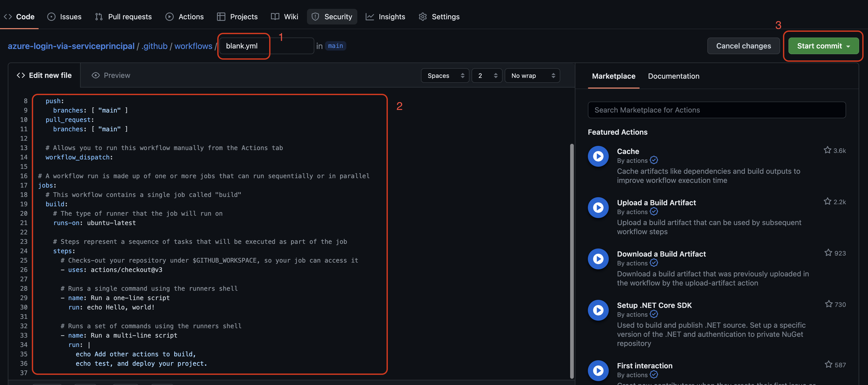Open Upload a Build Artifact action
Image resolution: width=868 pixels, height=385 pixels.
[x=656, y=203]
